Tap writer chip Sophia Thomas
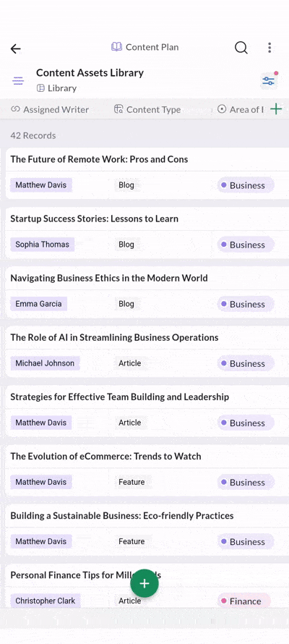This screenshot has height=644, width=289. pos(42,245)
